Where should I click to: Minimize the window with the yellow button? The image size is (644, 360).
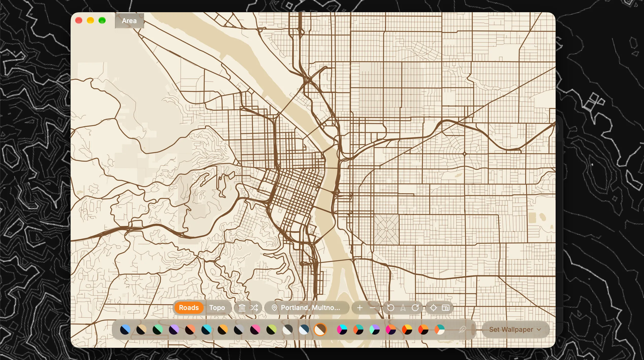coord(90,20)
